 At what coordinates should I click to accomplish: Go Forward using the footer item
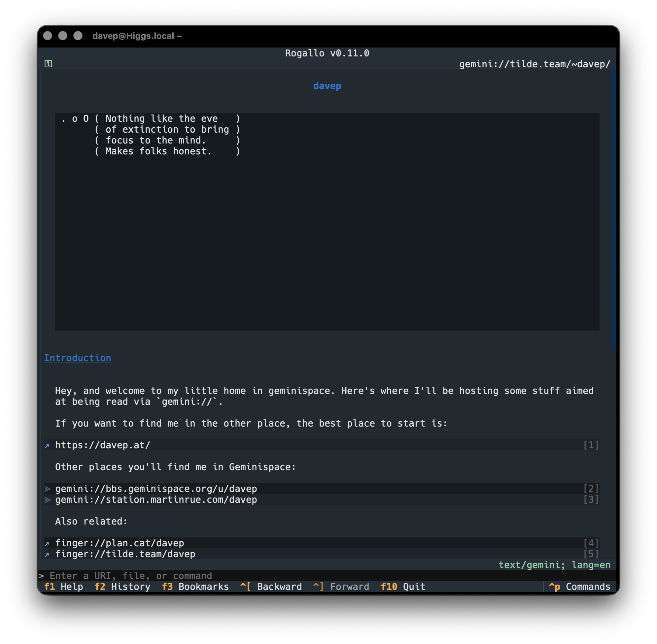[x=341, y=587]
